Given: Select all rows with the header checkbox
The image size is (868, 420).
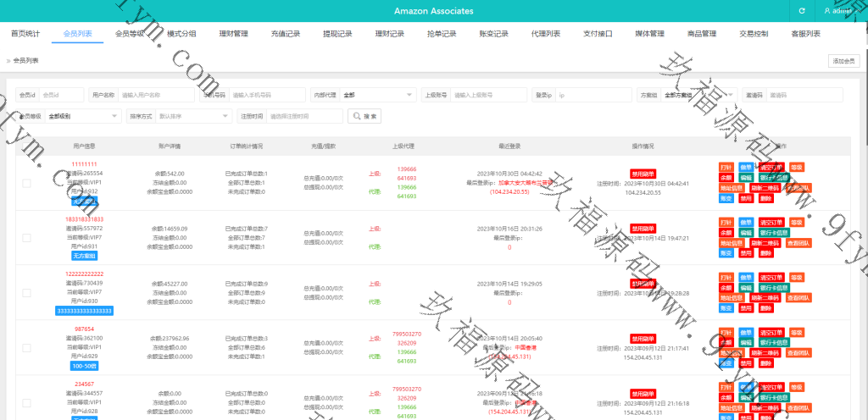Looking at the screenshot, I should click(26, 146).
